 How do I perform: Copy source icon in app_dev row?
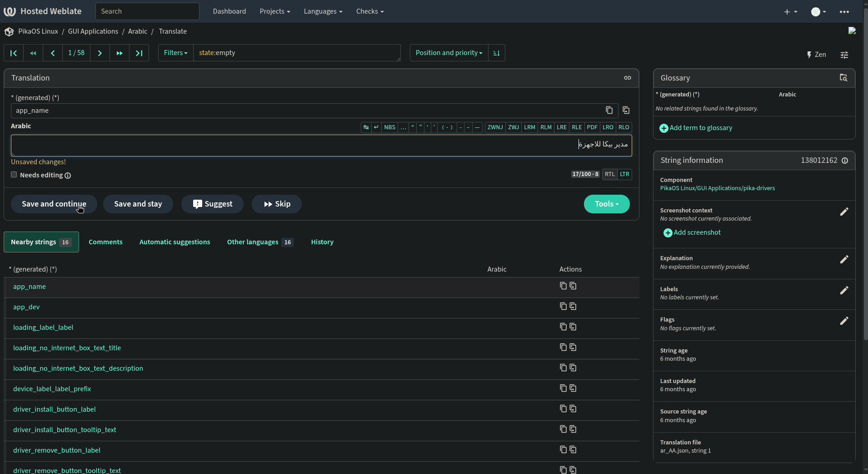[x=564, y=306]
